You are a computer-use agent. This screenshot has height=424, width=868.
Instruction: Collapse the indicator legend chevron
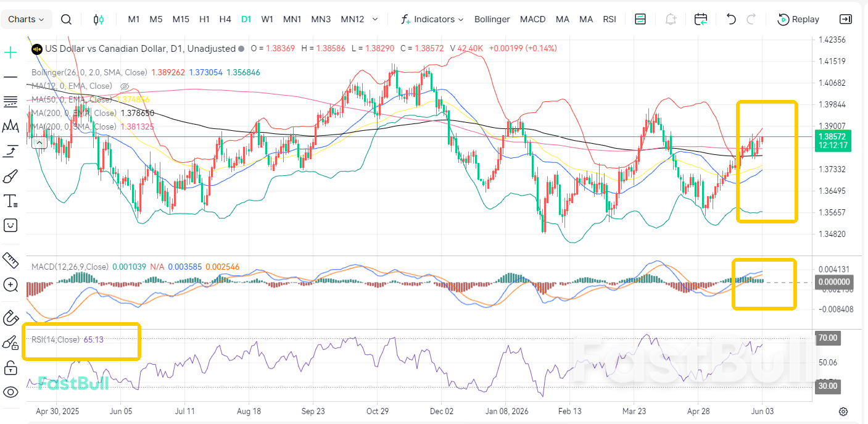tap(39, 143)
